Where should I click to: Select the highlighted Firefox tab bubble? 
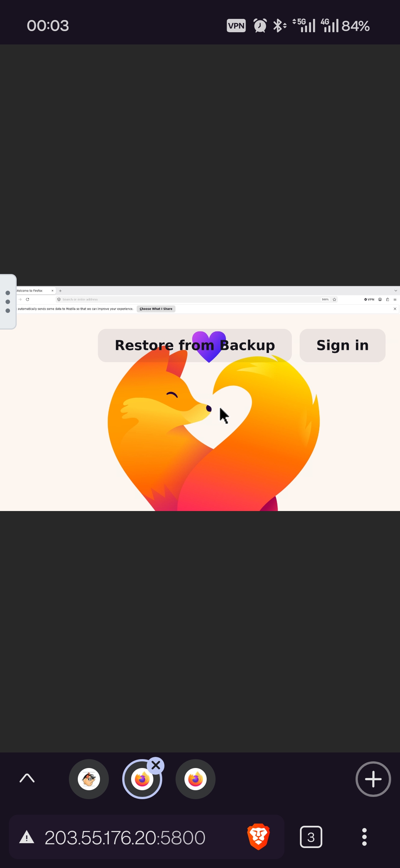tap(142, 779)
